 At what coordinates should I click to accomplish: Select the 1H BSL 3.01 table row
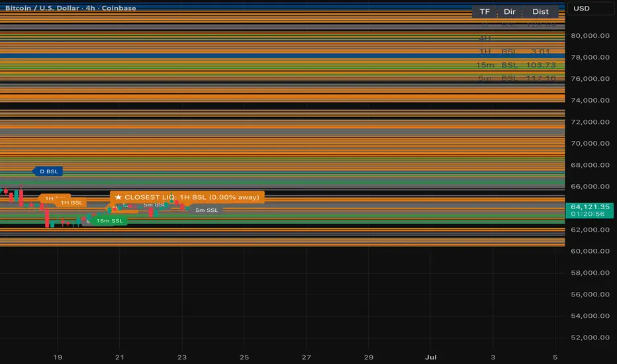tap(516, 52)
